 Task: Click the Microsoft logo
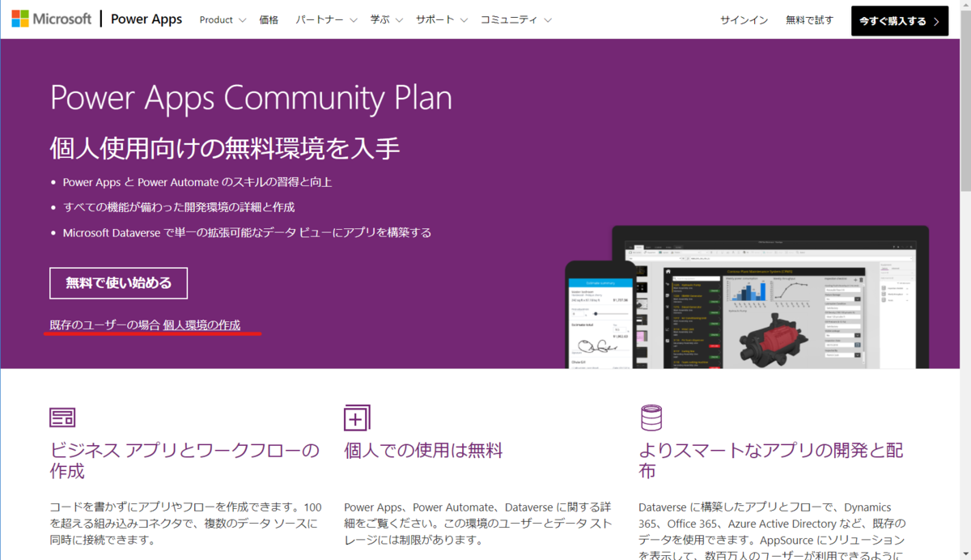(x=51, y=18)
